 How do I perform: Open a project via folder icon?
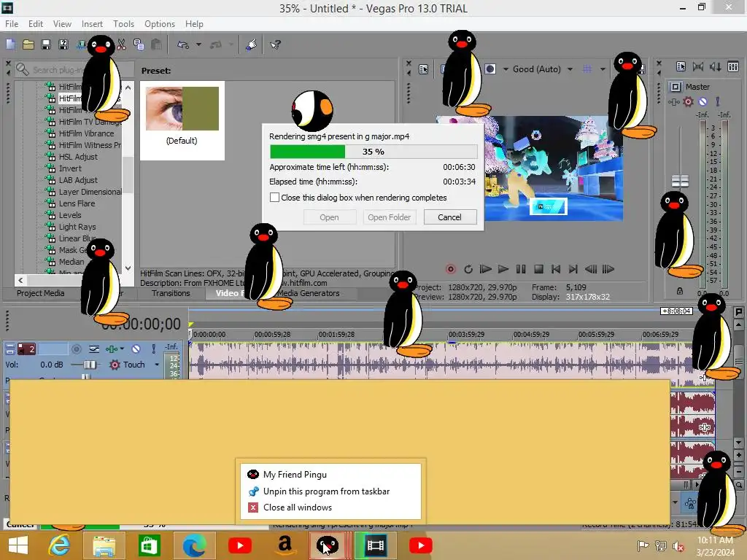pyautogui.click(x=28, y=44)
